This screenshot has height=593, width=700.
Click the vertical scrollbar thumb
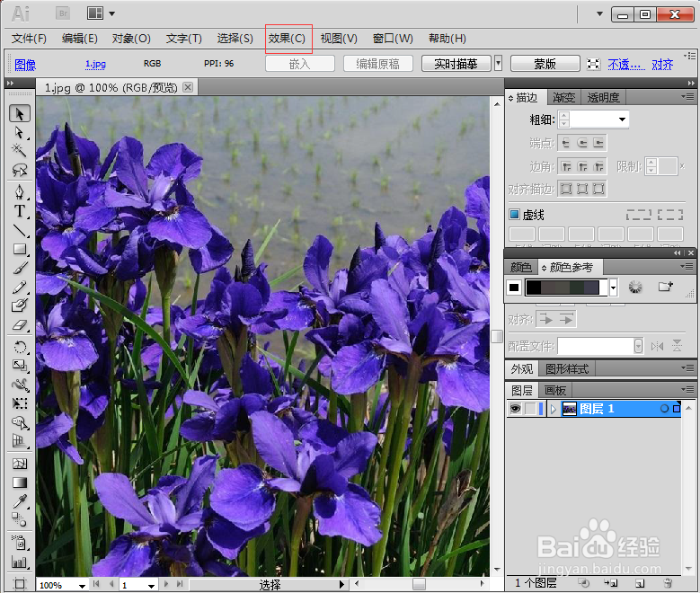[x=497, y=336]
